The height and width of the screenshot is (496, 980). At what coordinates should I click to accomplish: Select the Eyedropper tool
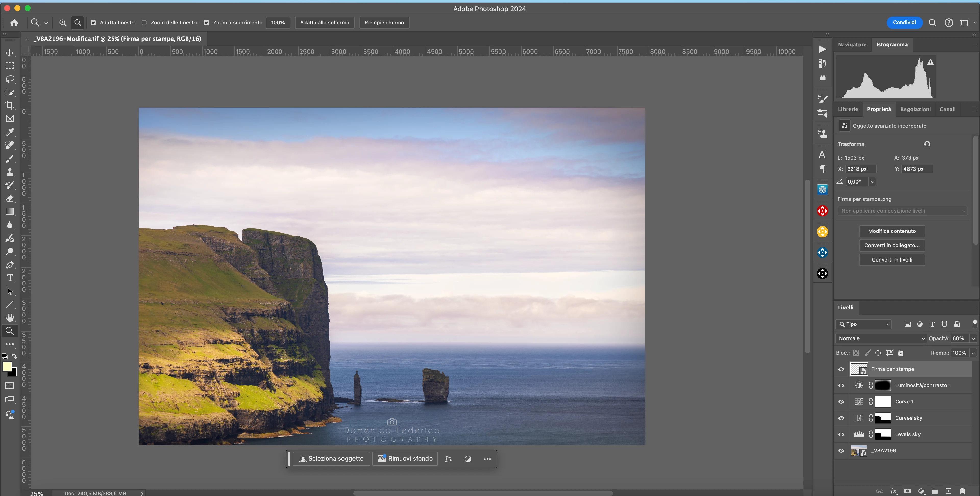click(9, 132)
